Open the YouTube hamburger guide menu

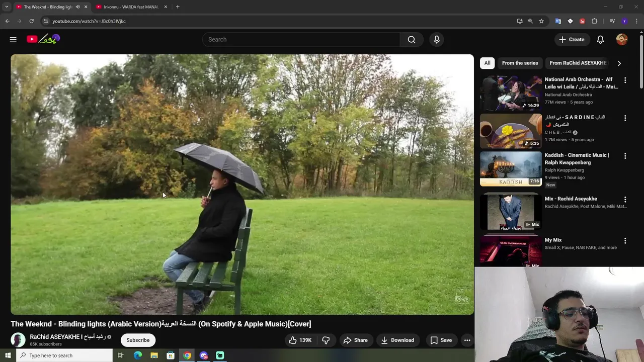pyautogui.click(x=13, y=39)
